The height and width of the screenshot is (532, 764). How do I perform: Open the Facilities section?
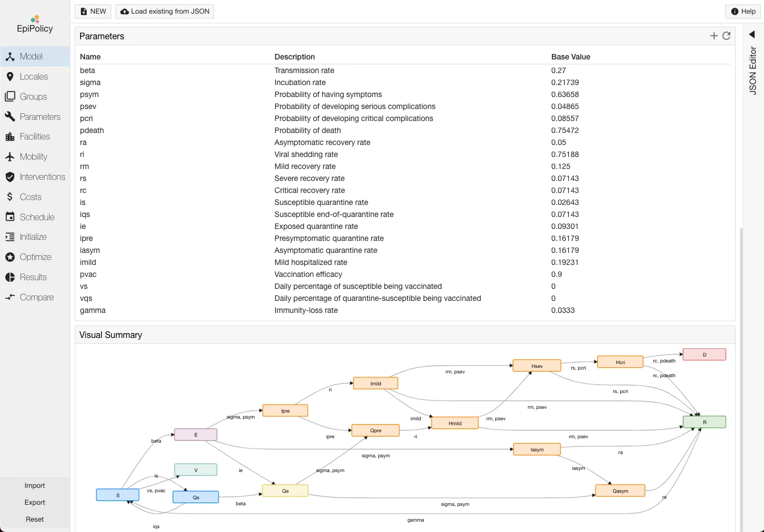[34, 136]
